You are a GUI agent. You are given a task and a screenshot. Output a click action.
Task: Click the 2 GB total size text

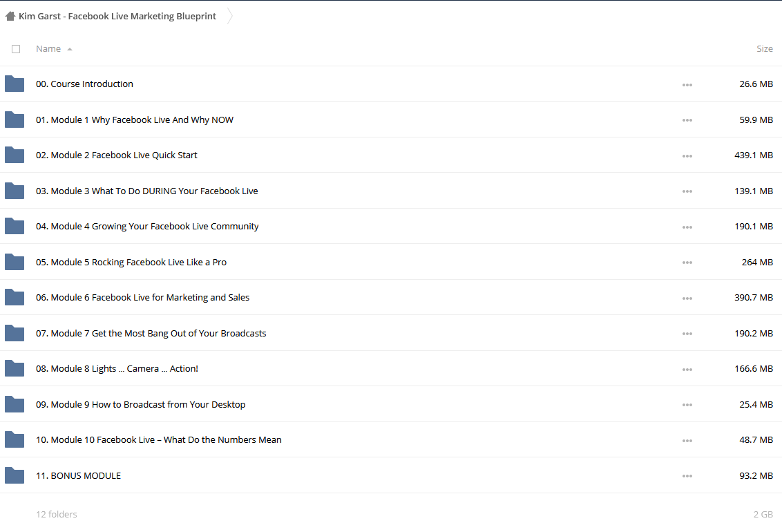coord(763,514)
